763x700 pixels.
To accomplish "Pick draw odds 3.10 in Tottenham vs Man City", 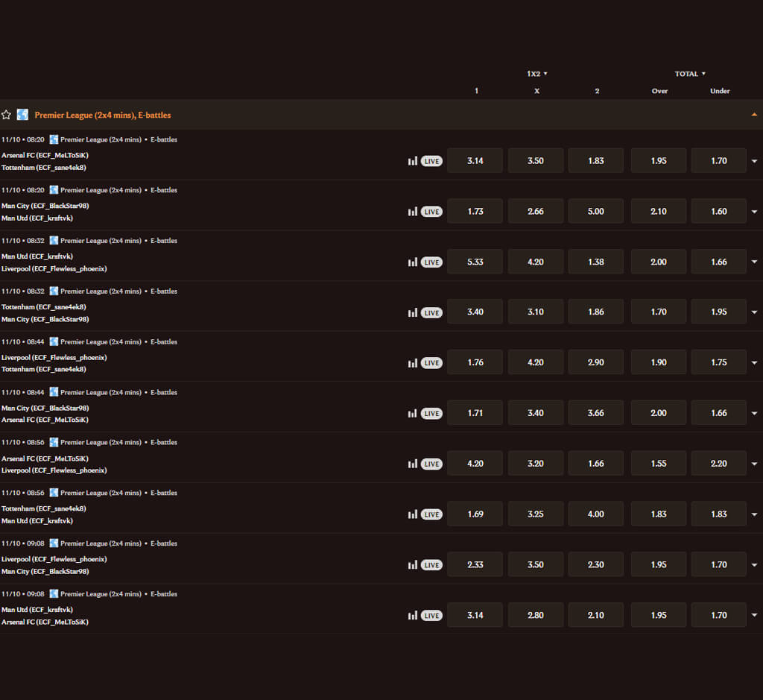I will 535,312.
